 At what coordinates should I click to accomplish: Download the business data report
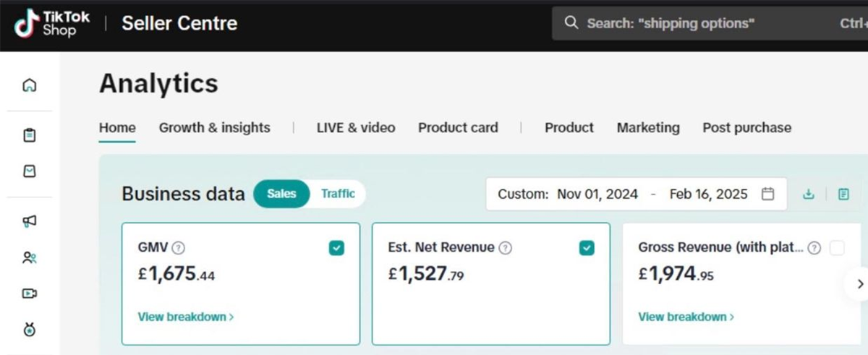coord(809,194)
